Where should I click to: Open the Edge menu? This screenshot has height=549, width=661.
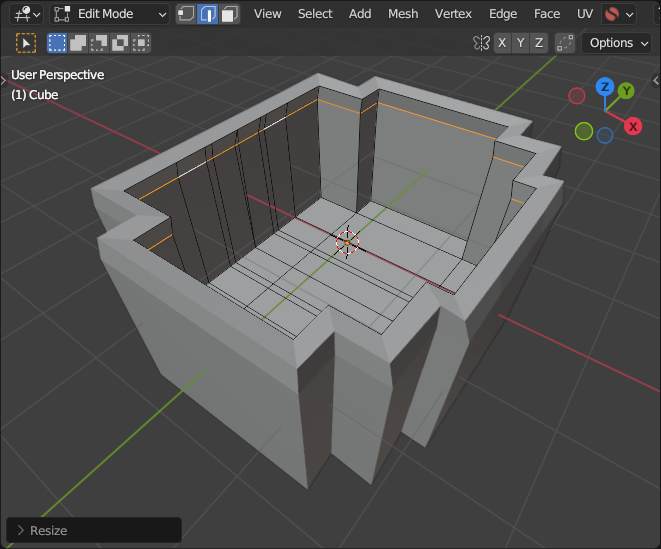(503, 14)
